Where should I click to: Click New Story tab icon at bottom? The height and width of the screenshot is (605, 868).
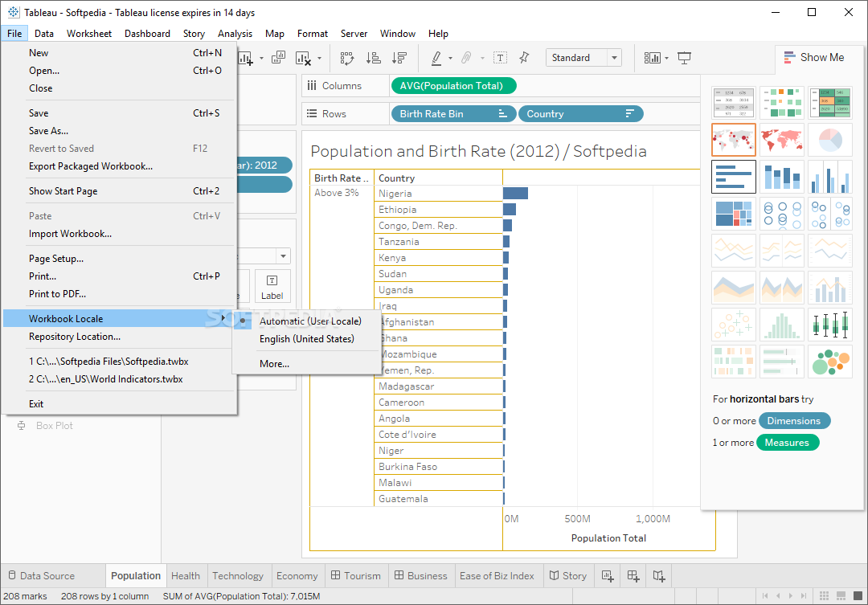coord(659,575)
